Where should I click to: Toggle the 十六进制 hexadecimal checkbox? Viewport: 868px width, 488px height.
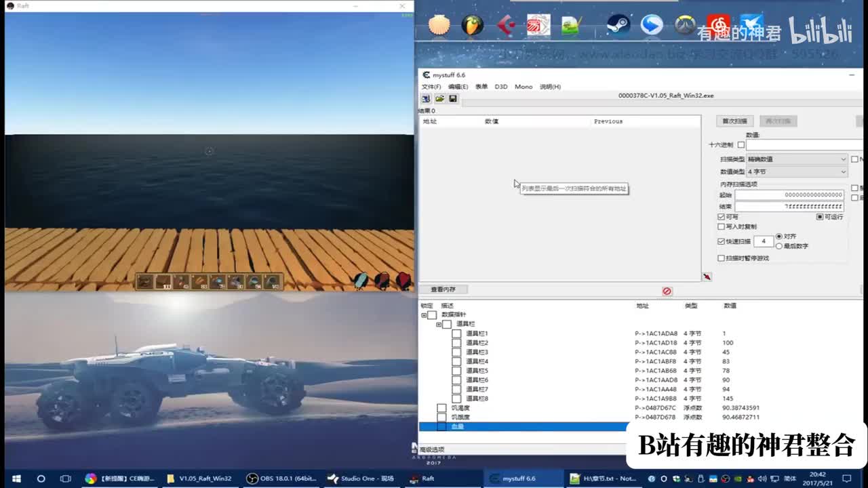pyautogui.click(x=741, y=145)
